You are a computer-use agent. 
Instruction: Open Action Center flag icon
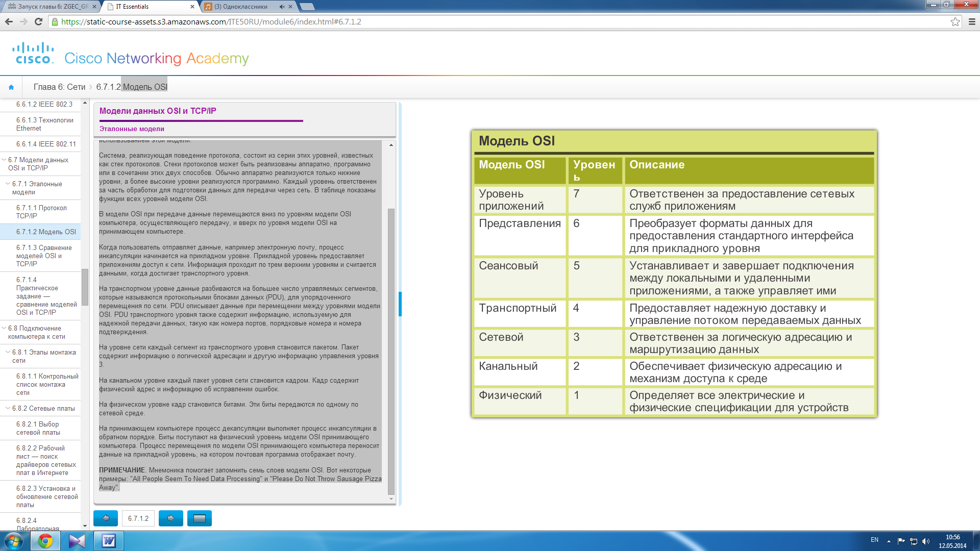pyautogui.click(x=901, y=541)
